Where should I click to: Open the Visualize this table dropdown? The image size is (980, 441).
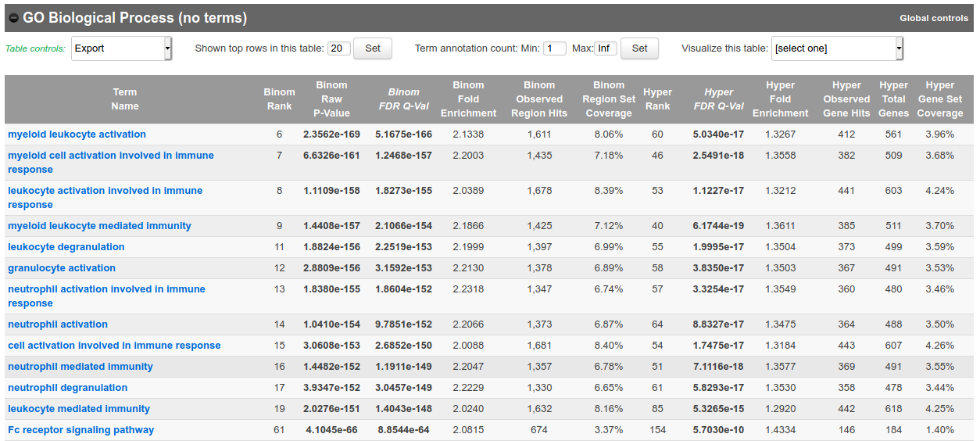click(x=837, y=48)
